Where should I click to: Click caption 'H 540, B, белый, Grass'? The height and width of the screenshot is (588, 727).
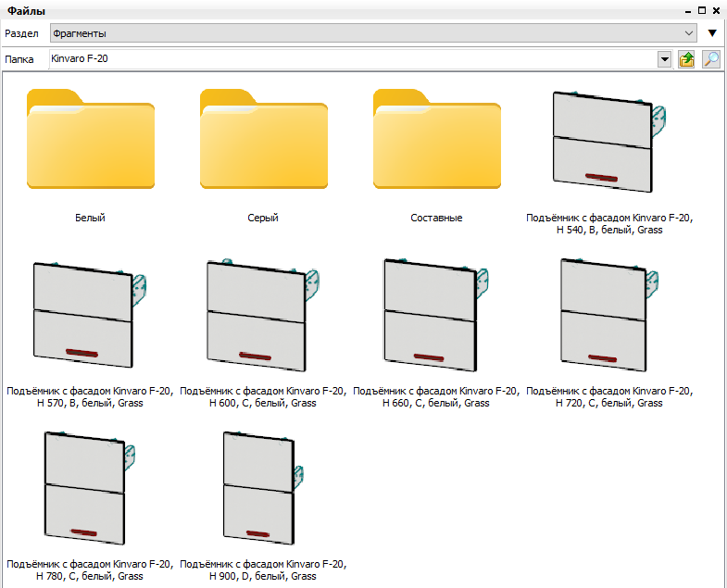click(x=609, y=230)
